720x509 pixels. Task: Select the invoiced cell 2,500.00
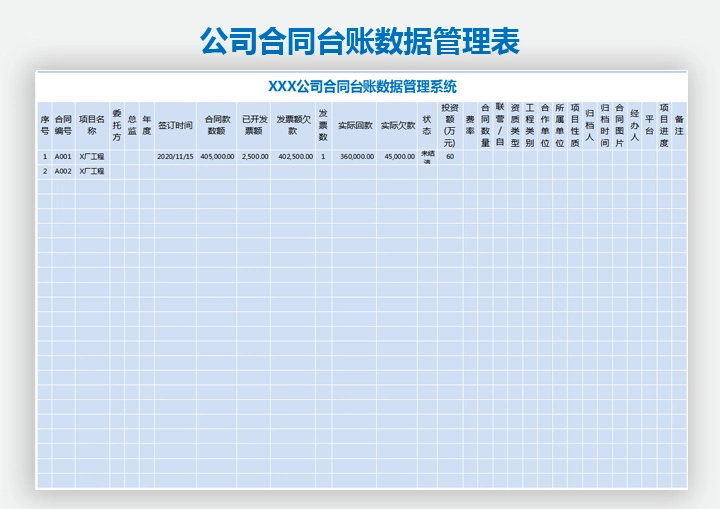pos(253,157)
